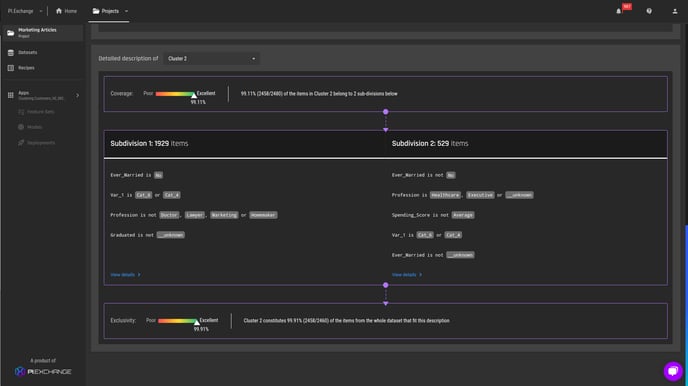Click the Average tag for Spending_Score
Image resolution: width=688 pixels, height=386 pixels.
point(463,215)
